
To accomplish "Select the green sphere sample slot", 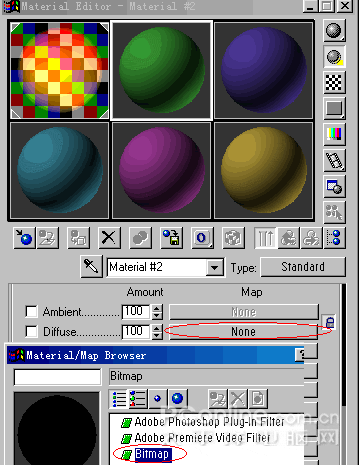I will 162,70.
